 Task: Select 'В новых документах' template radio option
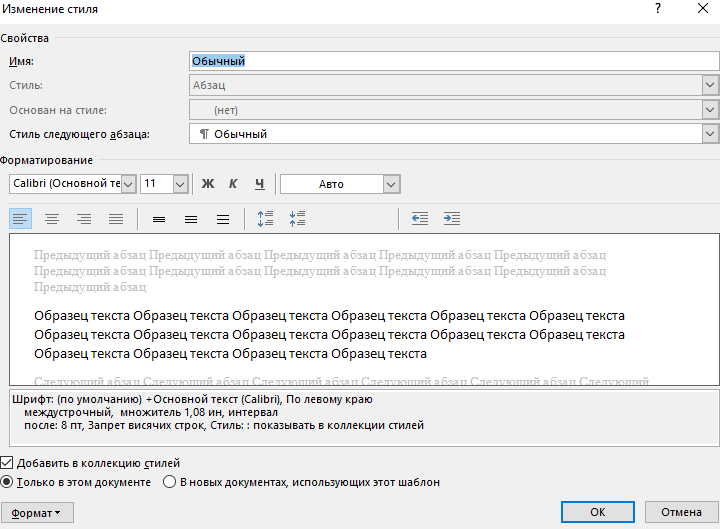tap(169, 482)
